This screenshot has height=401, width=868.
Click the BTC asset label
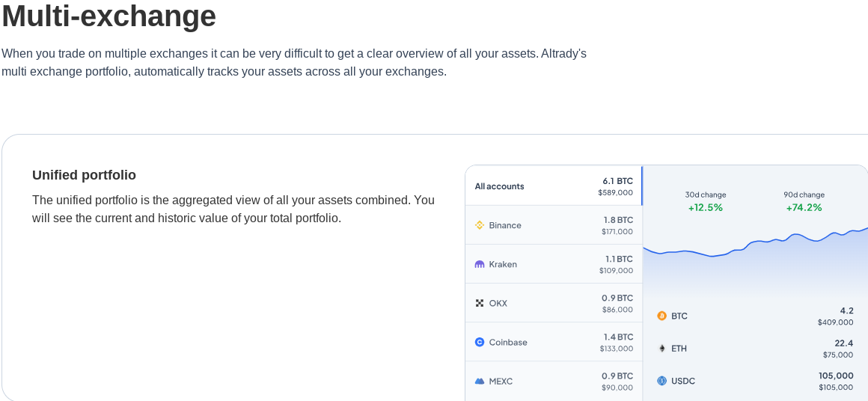(679, 316)
